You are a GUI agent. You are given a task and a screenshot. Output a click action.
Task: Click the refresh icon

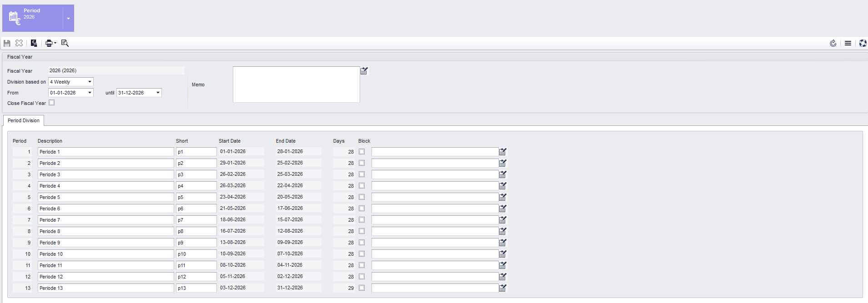pyautogui.click(x=833, y=43)
